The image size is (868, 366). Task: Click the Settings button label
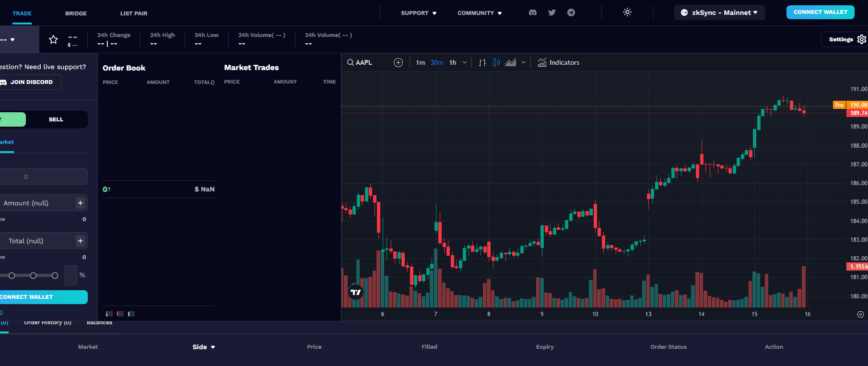tap(841, 39)
